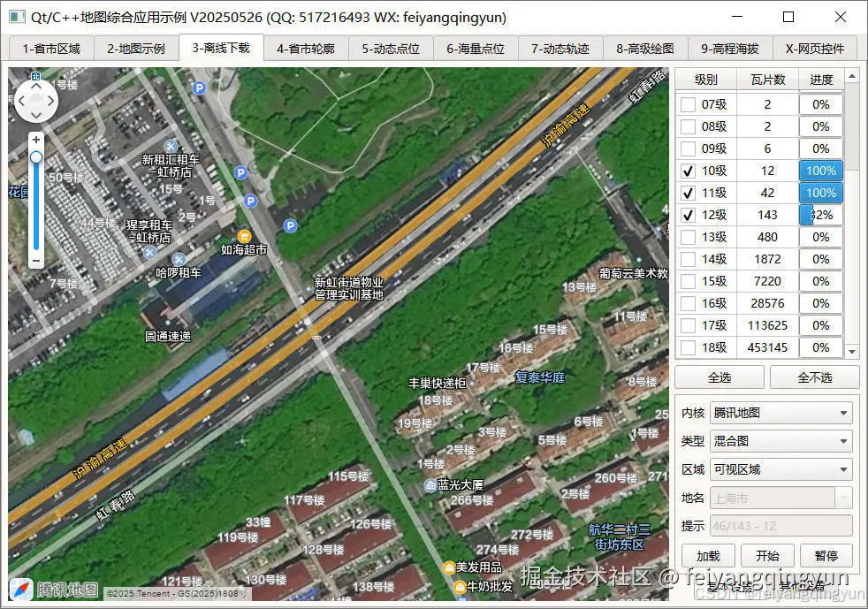Click the 瓦片数 column header
This screenshot has height=609, width=868.
tap(768, 80)
